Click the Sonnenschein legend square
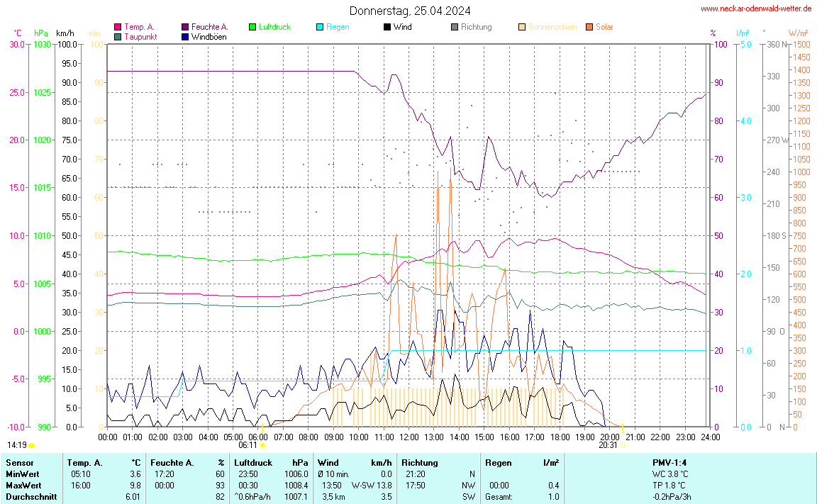817x504 pixels. pos(522,27)
